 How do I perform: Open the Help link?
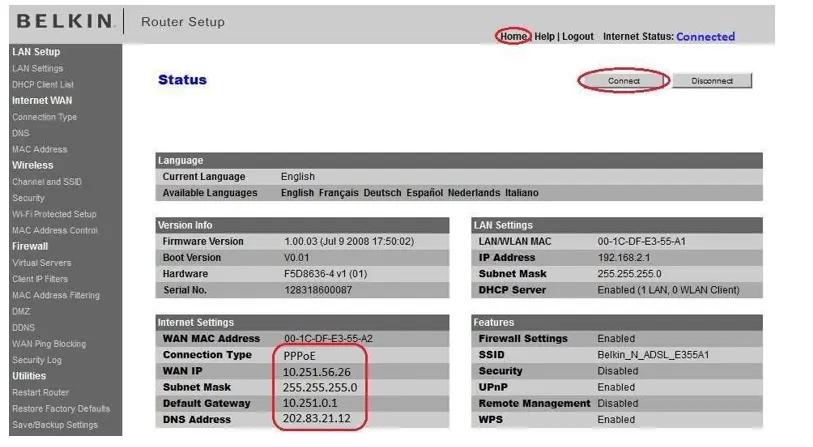544,36
